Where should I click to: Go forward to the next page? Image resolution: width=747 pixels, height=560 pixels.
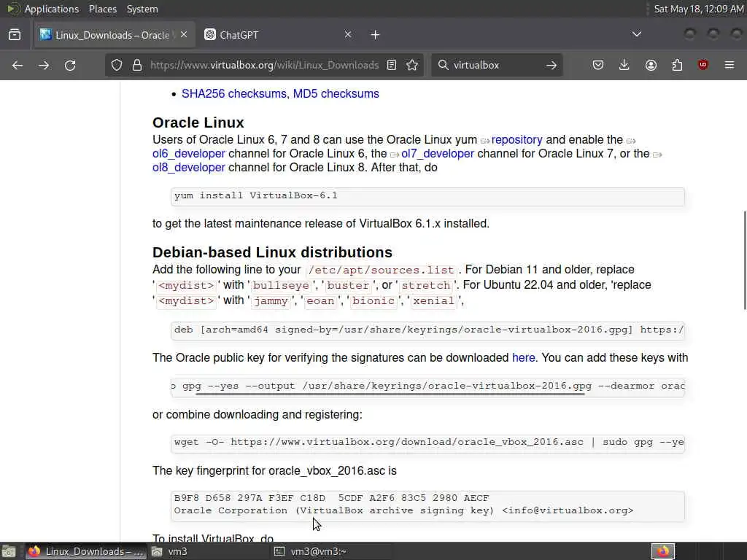click(x=43, y=65)
